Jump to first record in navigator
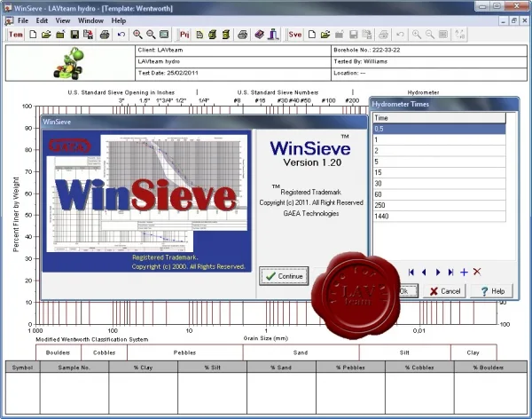532x419 pixels. pyautogui.click(x=411, y=273)
